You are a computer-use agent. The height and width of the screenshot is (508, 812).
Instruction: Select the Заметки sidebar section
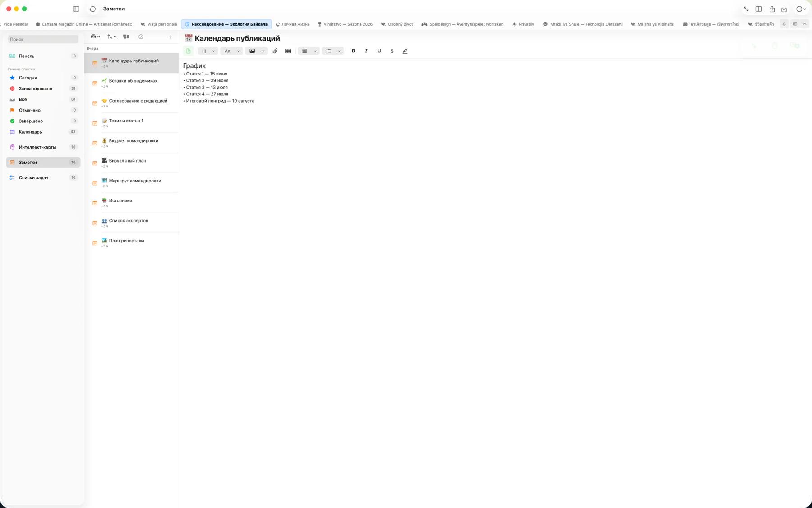[x=43, y=163]
